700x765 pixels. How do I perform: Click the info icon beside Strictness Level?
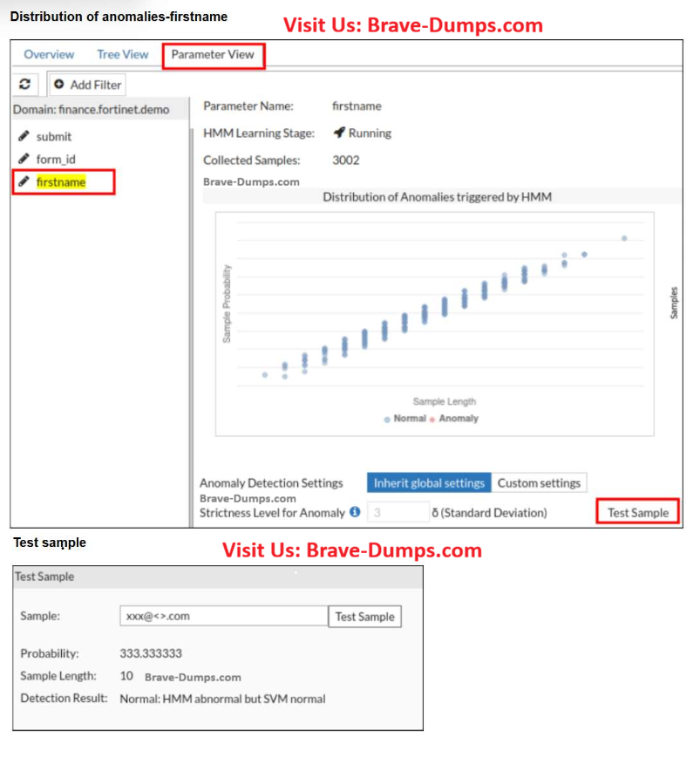[x=355, y=512]
